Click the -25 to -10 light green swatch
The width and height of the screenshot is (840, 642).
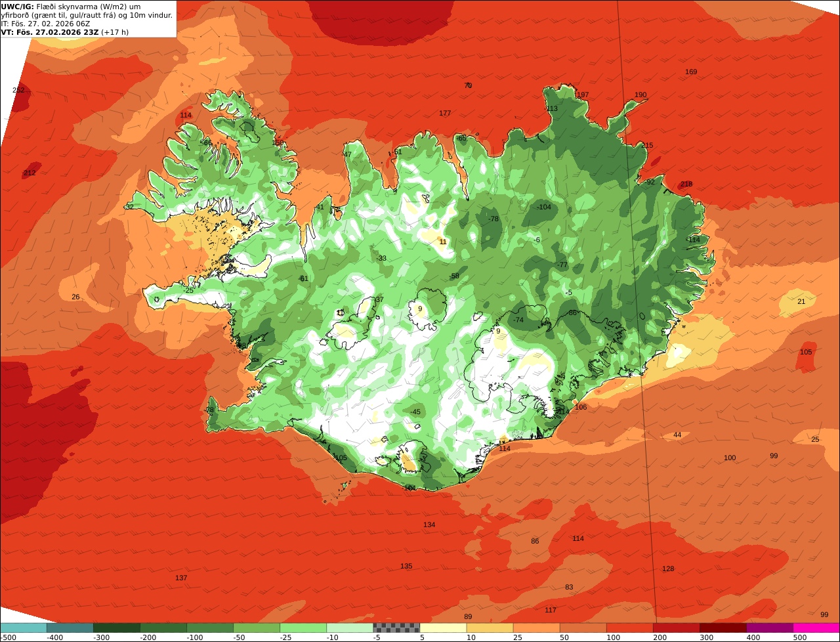(303, 628)
